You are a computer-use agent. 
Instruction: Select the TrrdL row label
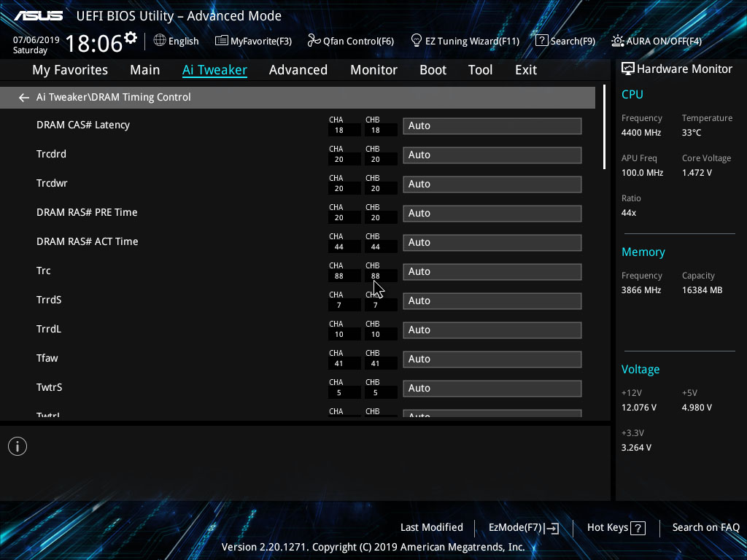[49, 329]
